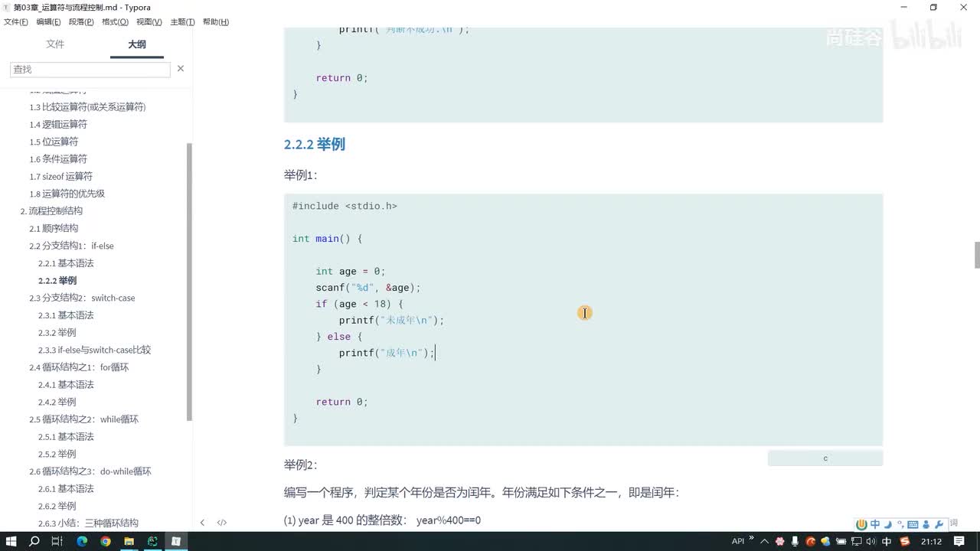The width and height of the screenshot is (980, 551).
Task: Toggle source code mode icon
Action: pos(222,523)
